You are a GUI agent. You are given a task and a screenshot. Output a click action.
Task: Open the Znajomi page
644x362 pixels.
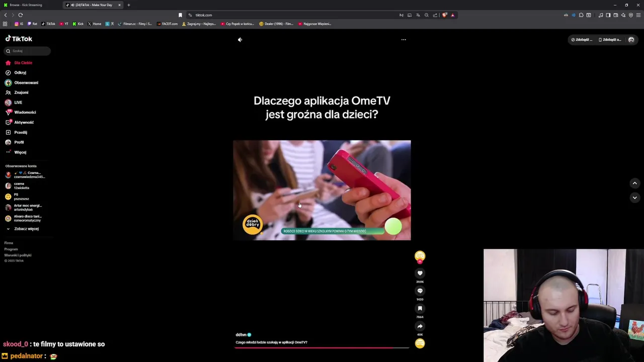point(17,93)
